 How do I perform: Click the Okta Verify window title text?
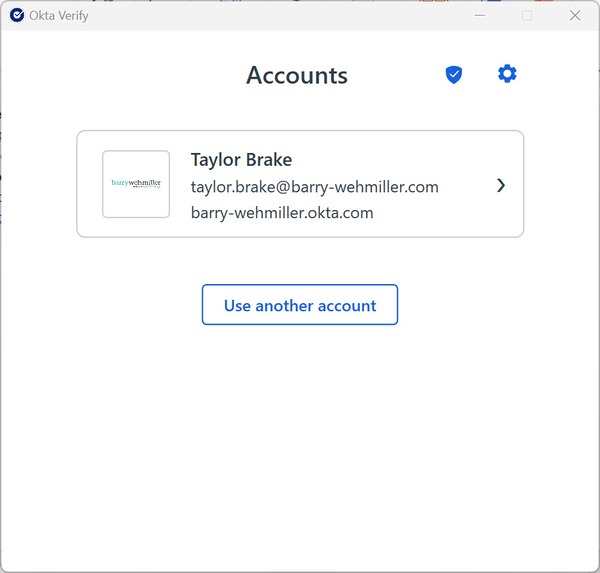click(59, 16)
